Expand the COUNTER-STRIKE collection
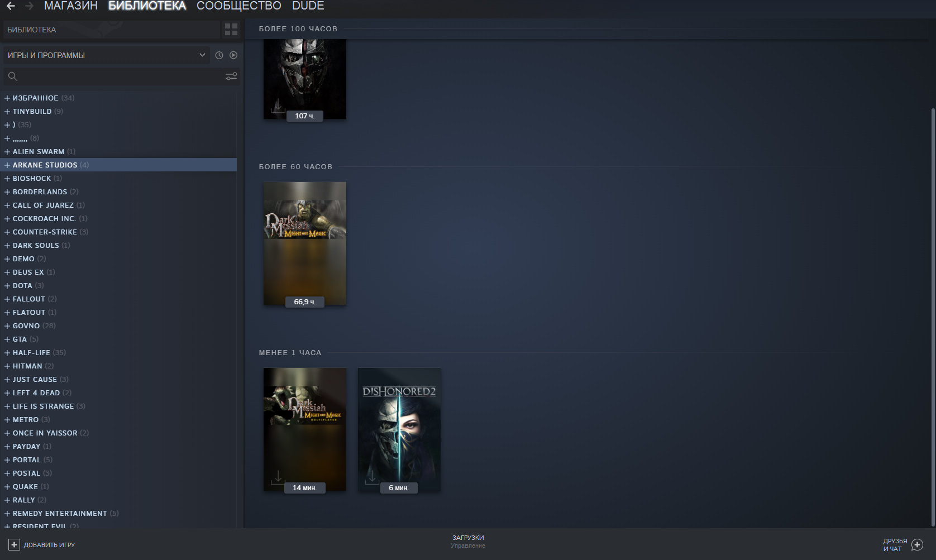The height and width of the screenshot is (560, 936). coord(7,232)
